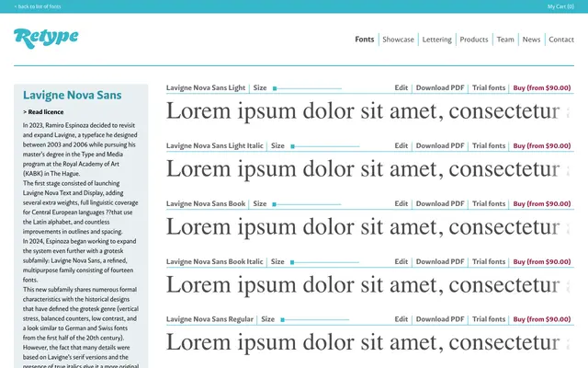The image size is (588, 368).
Task: Buy Lavigne Nova Sans Light Italic from $90.00
Action: tap(542, 145)
